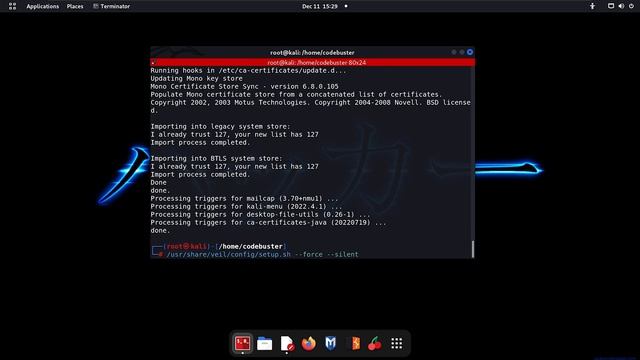Click 'Processing triggers for kali-menu (2022.4.1)' line

click(x=246, y=207)
